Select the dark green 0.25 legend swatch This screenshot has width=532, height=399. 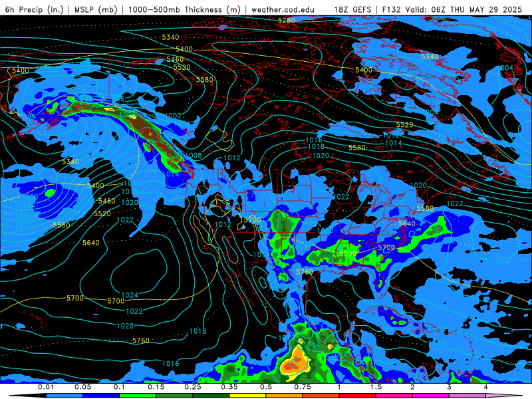(211, 396)
